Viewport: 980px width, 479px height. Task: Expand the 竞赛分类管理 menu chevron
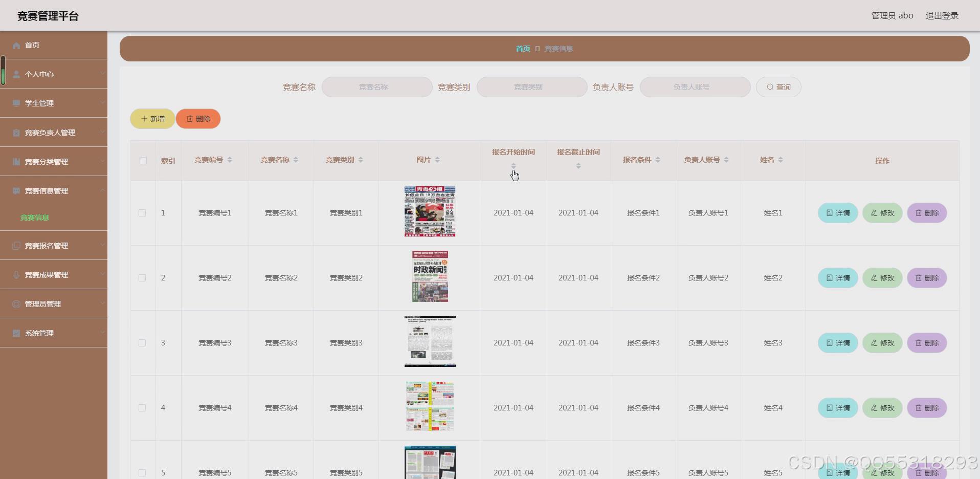pyautogui.click(x=102, y=161)
